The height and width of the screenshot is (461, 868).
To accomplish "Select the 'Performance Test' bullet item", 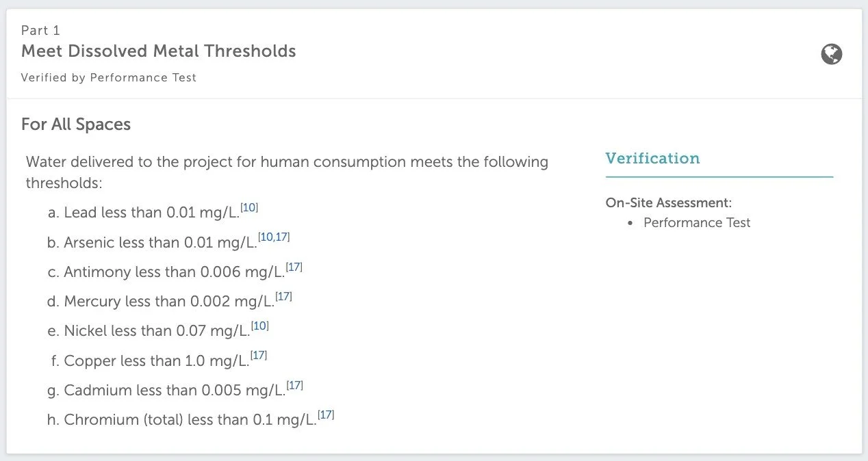I will pyautogui.click(x=697, y=223).
